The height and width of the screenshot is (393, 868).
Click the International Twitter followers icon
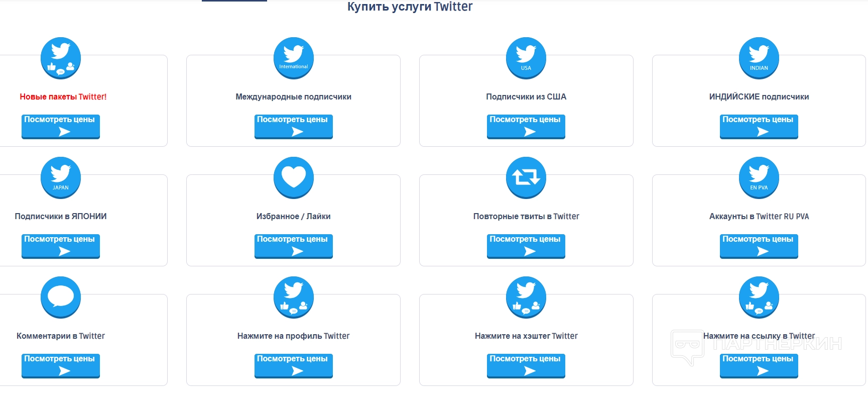coord(293,58)
